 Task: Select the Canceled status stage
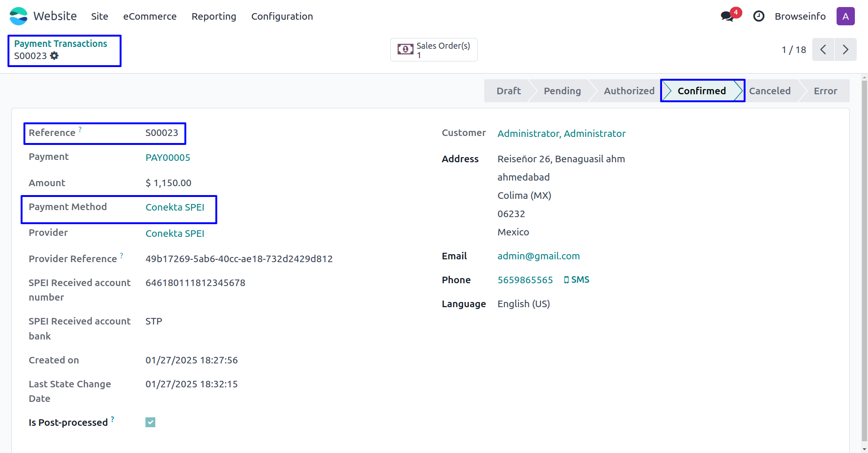(x=769, y=91)
